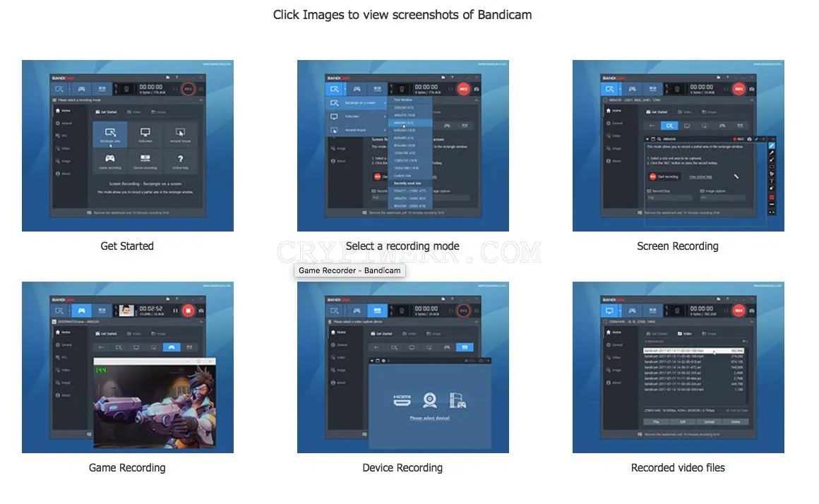Select eraser tool in Screen Recording drawing toolbar
The width and height of the screenshot is (819, 504).
(x=772, y=188)
